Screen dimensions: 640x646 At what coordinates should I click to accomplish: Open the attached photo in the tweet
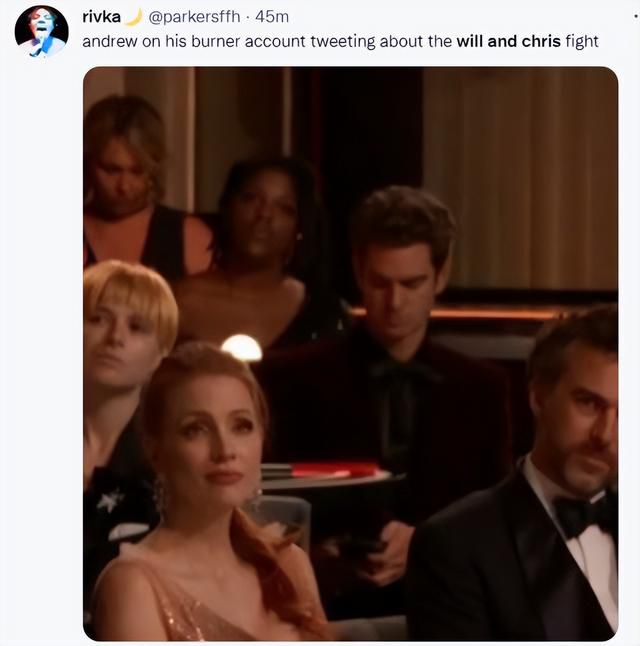350,353
